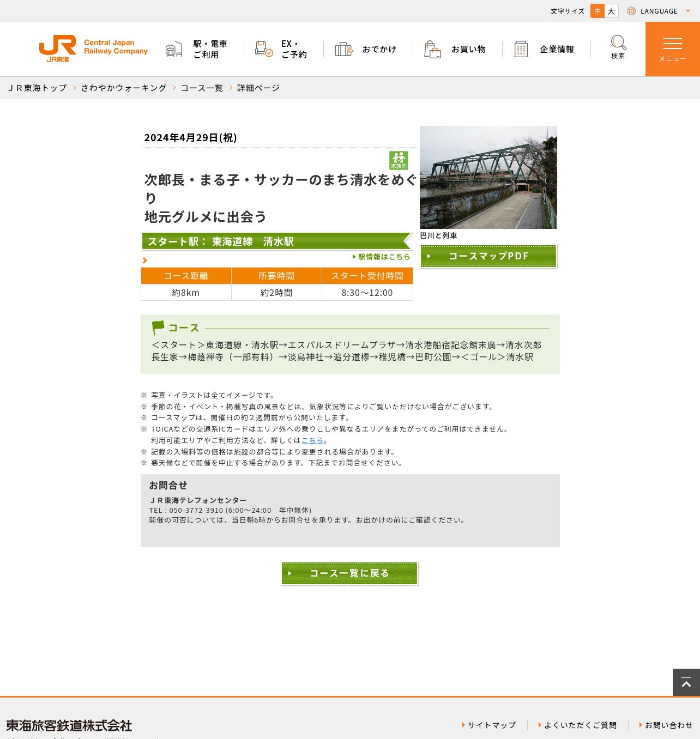Open the EX・ご予約 menu
Viewport: 700px width, 739px height.
click(294, 49)
